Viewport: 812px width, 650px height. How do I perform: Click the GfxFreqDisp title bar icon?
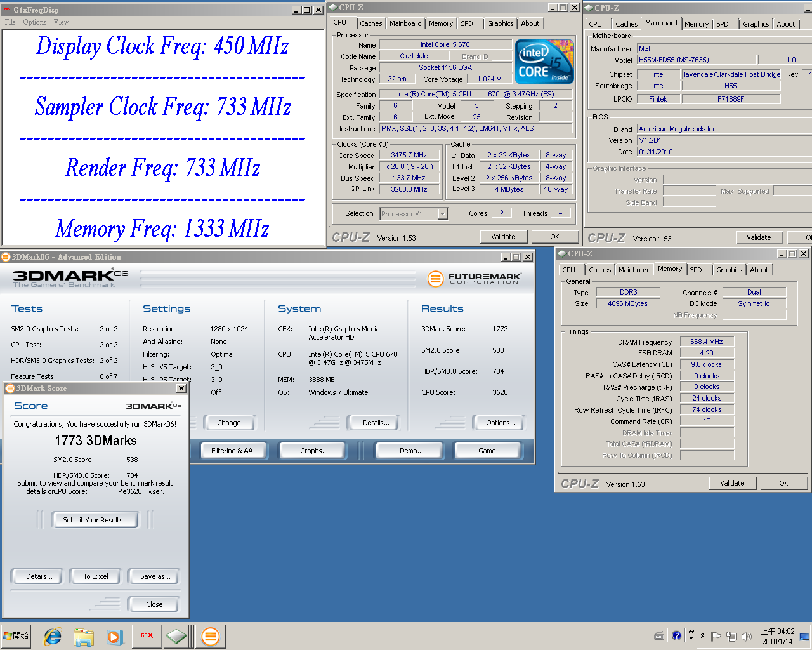click(8, 10)
